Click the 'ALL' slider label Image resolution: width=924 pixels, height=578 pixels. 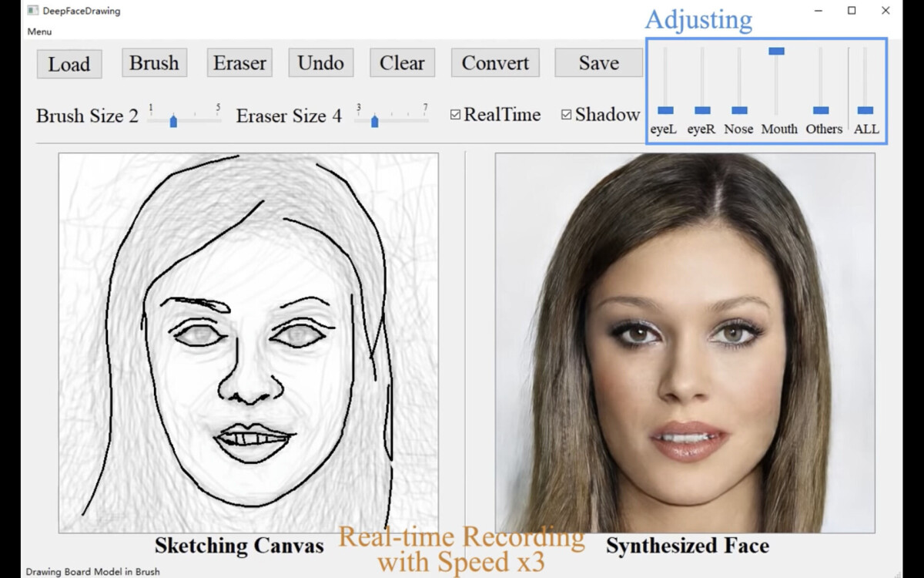pyautogui.click(x=866, y=129)
